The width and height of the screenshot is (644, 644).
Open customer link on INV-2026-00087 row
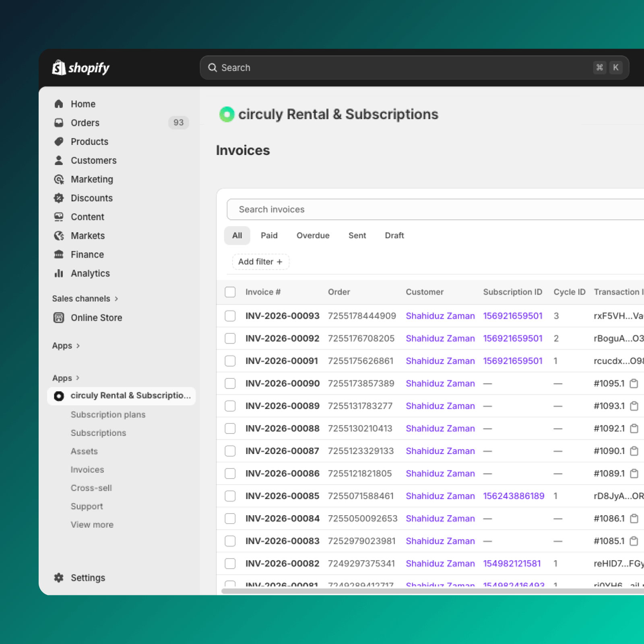tap(440, 451)
